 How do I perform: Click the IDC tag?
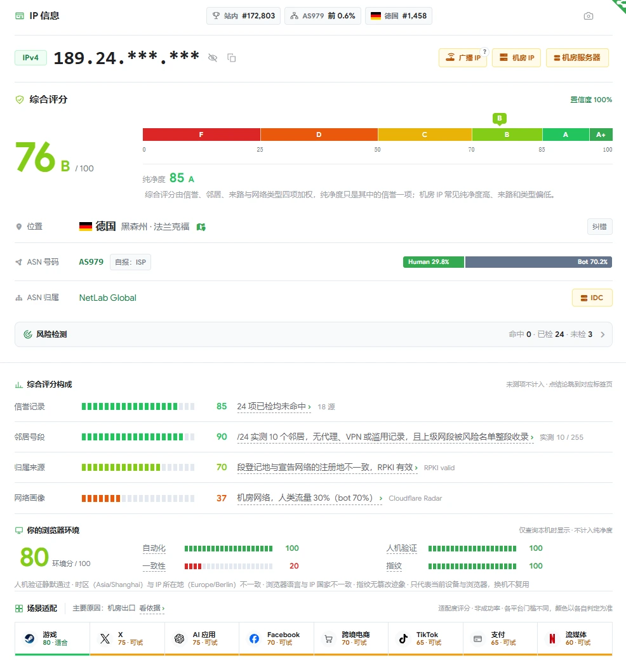coord(592,298)
